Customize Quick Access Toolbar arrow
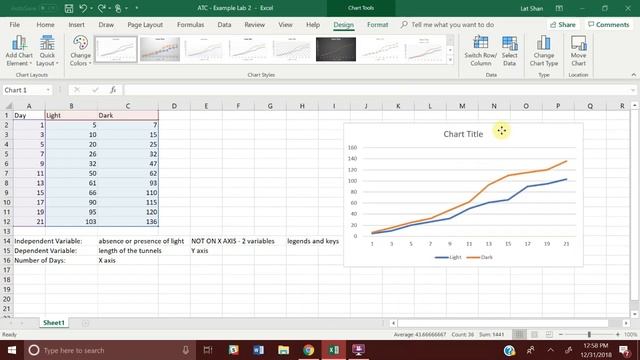The width and height of the screenshot is (640, 360). [x=137, y=8]
